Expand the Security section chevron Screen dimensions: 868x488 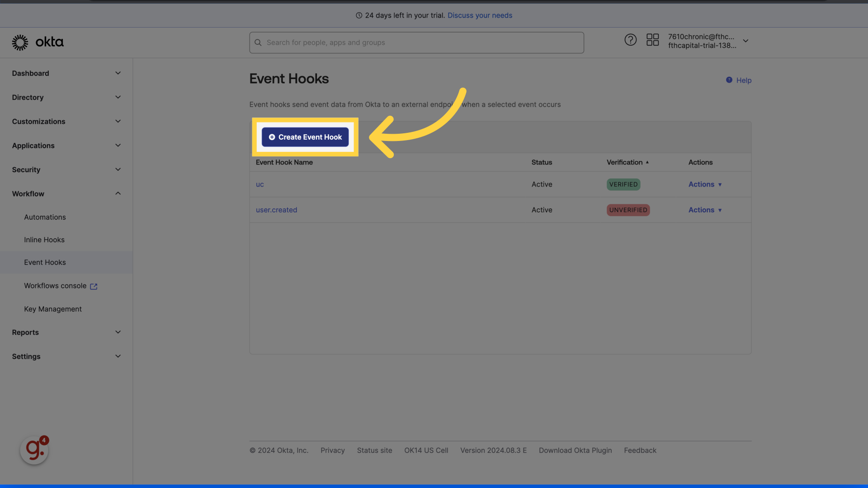[x=118, y=169]
